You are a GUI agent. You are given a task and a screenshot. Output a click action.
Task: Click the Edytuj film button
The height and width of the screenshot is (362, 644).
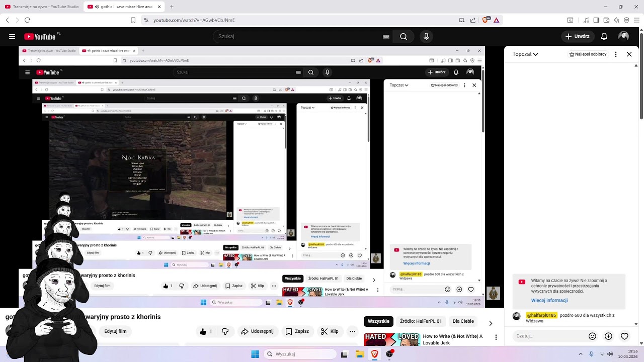point(115,331)
